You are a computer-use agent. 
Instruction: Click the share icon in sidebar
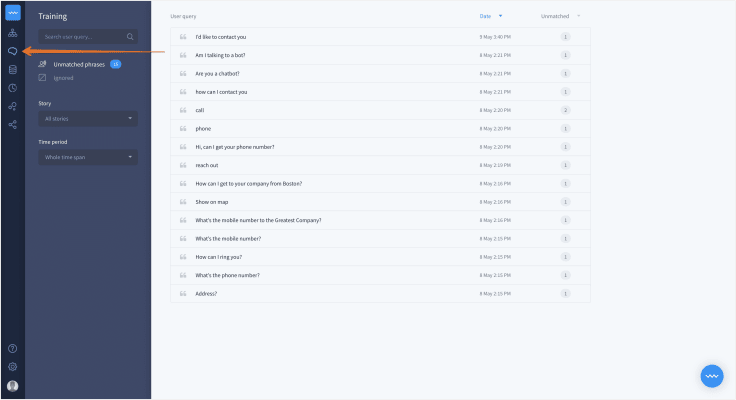click(12, 124)
